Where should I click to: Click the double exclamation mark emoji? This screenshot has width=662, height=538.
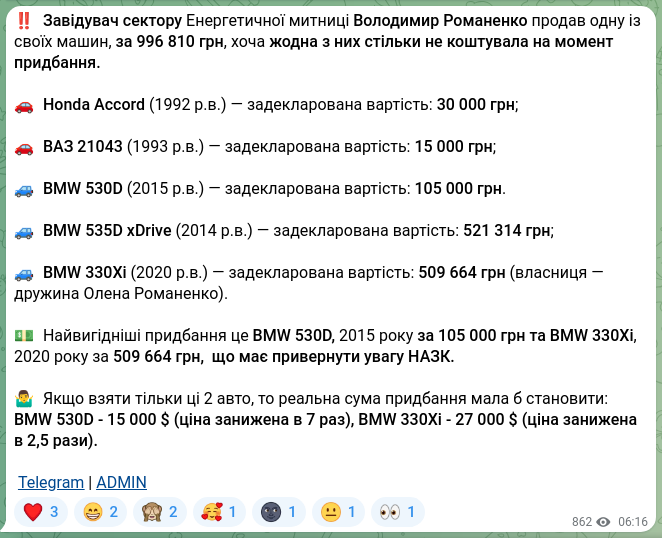click(x=24, y=20)
